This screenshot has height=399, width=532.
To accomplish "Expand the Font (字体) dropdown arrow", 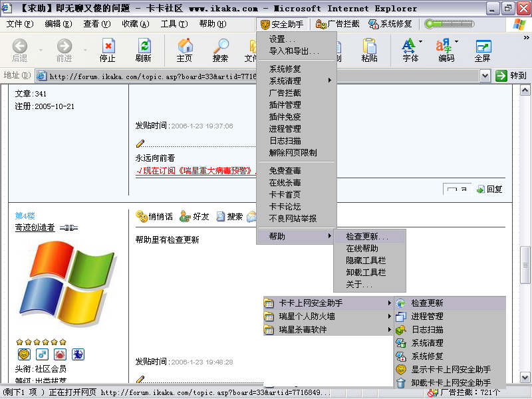I will [x=421, y=41].
